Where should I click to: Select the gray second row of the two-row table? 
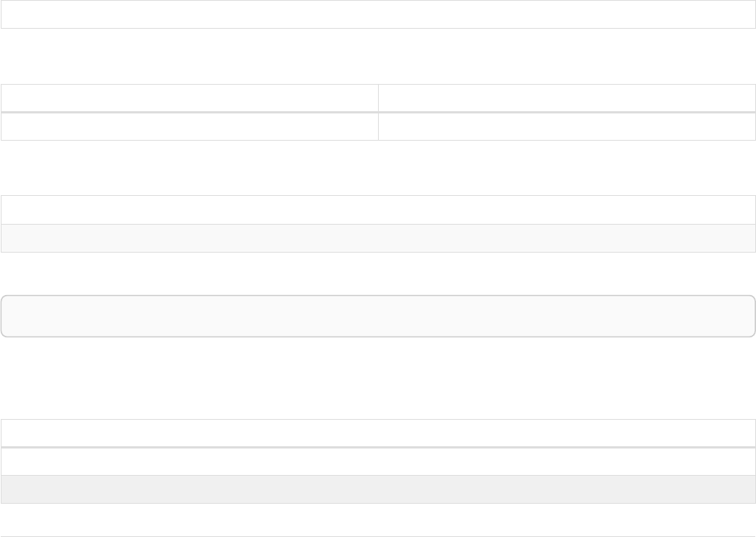click(x=378, y=238)
